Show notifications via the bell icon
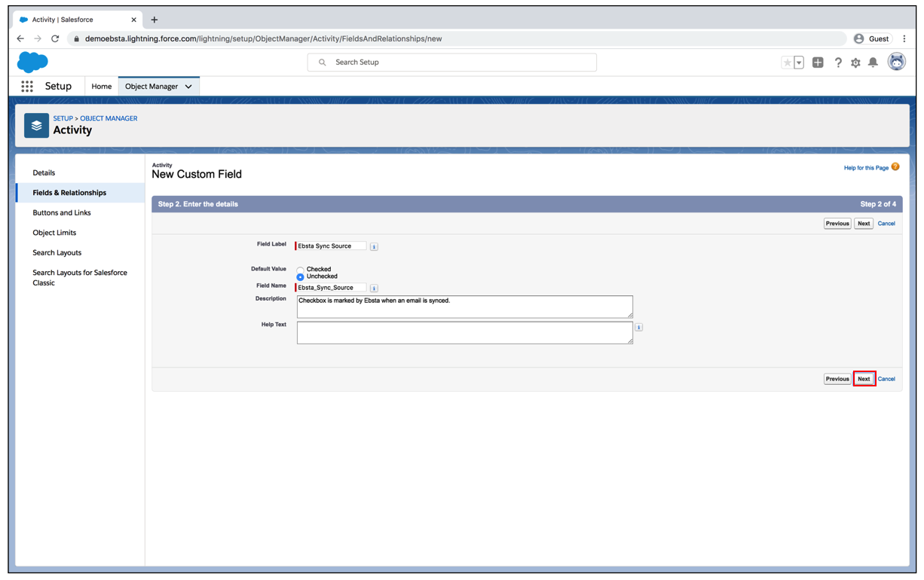 (x=873, y=63)
